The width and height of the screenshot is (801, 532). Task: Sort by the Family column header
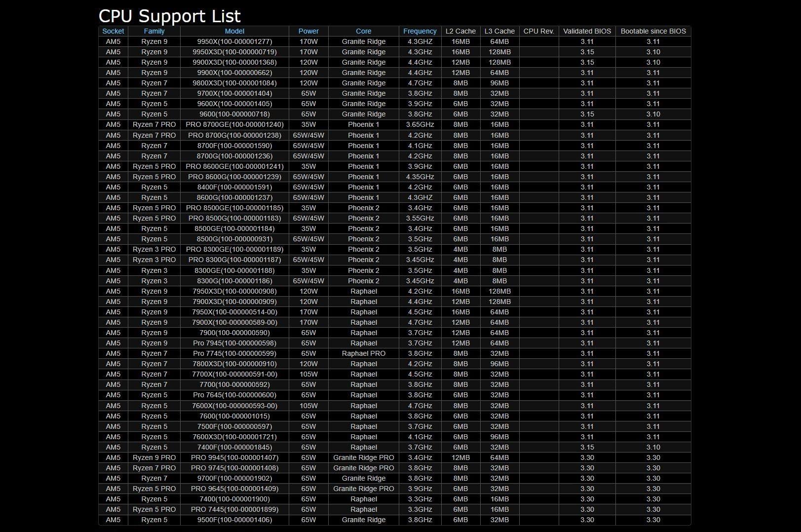point(154,31)
